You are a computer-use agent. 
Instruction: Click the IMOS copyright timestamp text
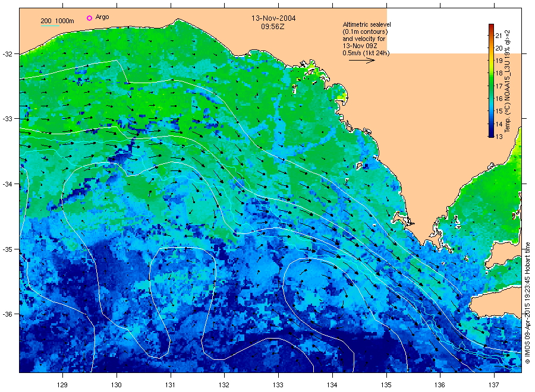click(527, 303)
